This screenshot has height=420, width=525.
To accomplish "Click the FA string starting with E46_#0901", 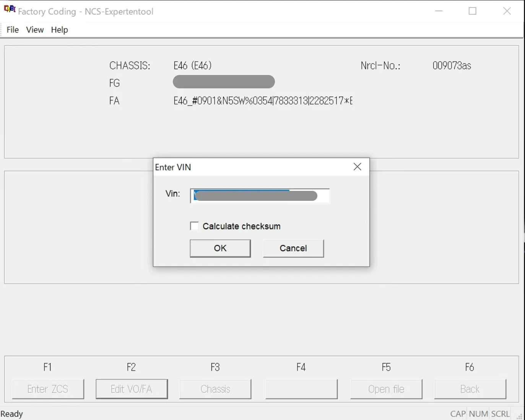I will pyautogui.click(x=263, y=101).
